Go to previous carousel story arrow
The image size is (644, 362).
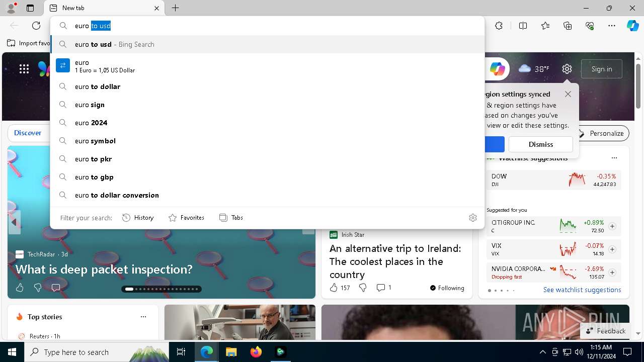coord(14,222)
